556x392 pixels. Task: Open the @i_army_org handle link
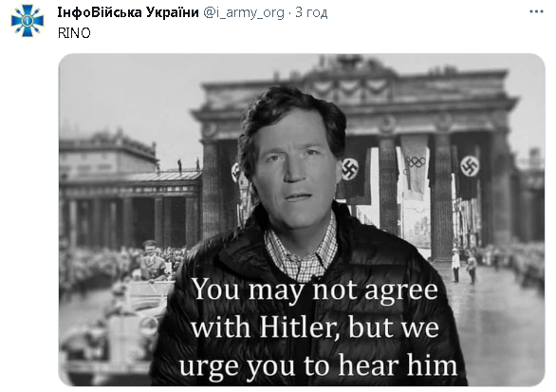(x=244, y=12)
